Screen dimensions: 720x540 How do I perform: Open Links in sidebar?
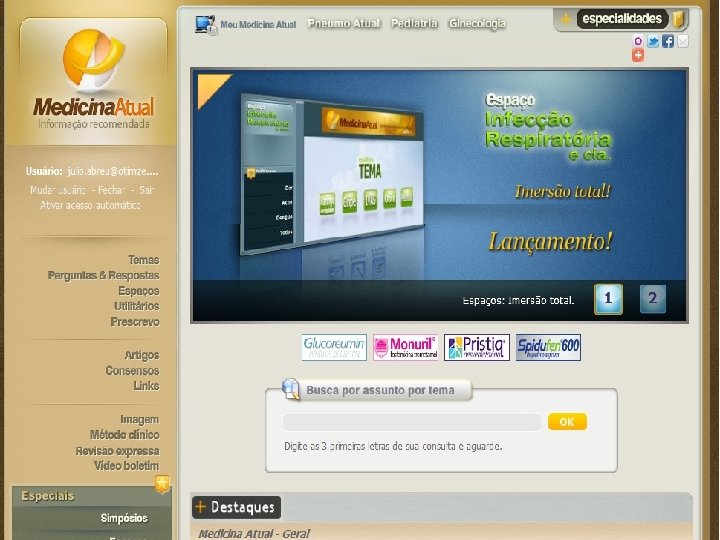click(x=146, y=386)
